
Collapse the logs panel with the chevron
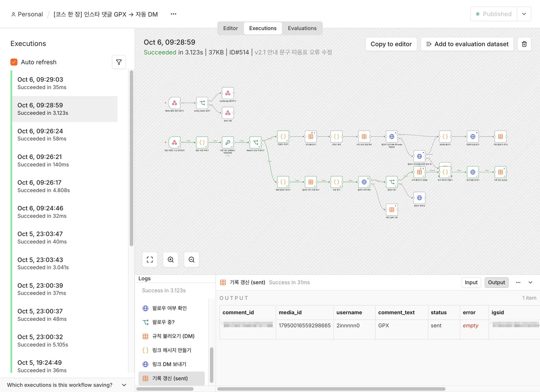[x=530, y=283]
